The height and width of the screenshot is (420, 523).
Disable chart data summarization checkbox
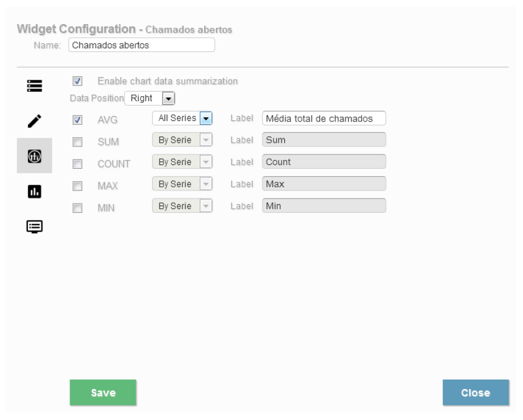coord(78,81)
